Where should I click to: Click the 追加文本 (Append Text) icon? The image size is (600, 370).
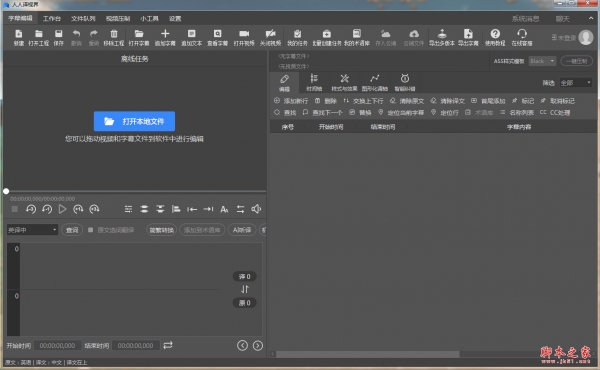191,34
